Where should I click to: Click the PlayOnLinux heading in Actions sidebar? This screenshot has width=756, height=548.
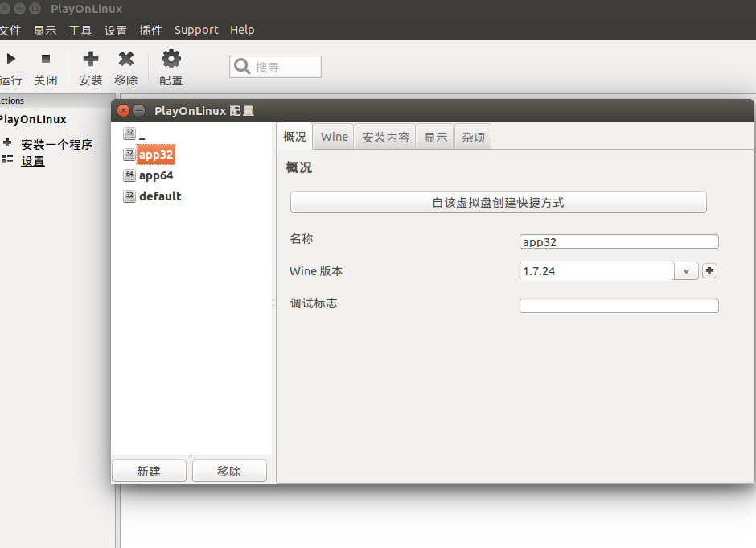(x=33, y=119)
